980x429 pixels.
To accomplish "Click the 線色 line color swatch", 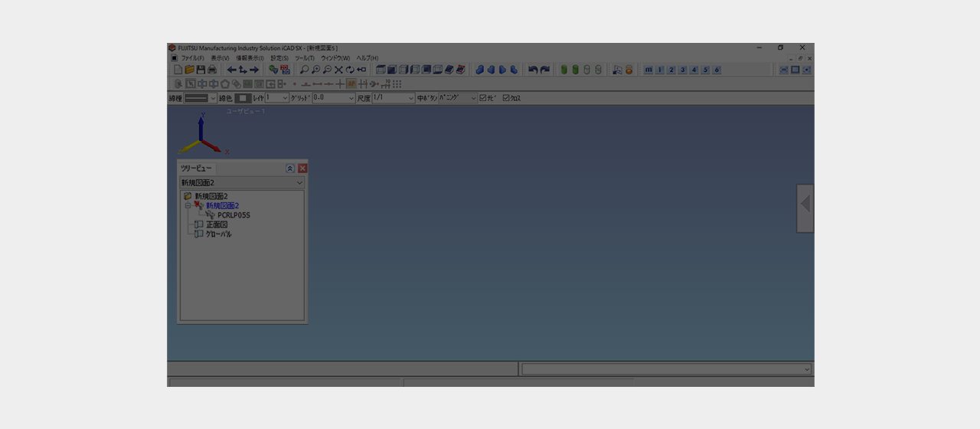I will 243,98.
